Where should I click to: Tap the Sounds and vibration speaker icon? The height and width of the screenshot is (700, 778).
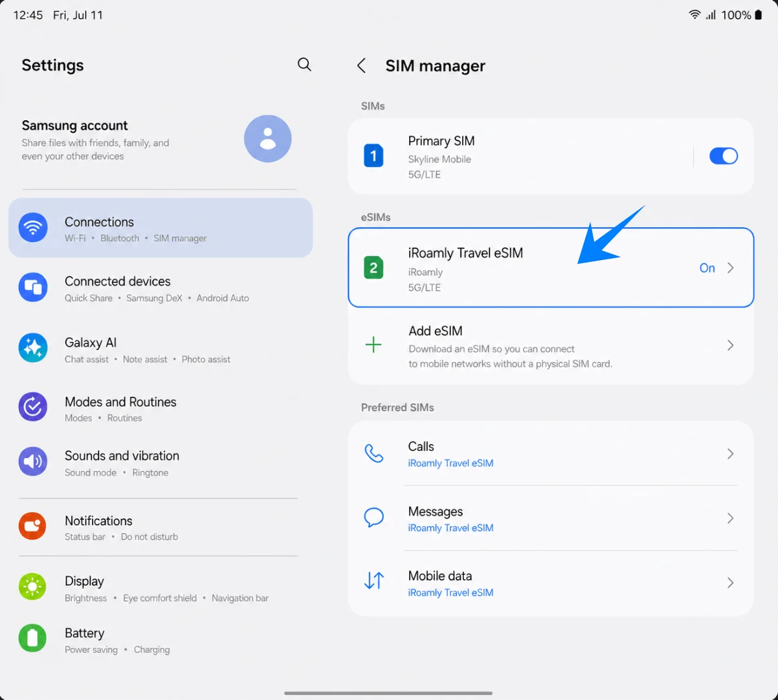tap(32, 462)
